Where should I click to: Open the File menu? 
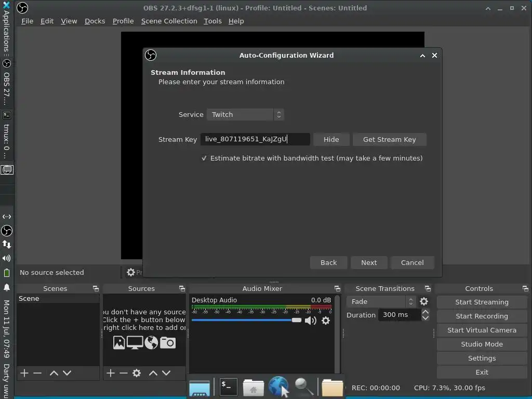pos(27,21)
